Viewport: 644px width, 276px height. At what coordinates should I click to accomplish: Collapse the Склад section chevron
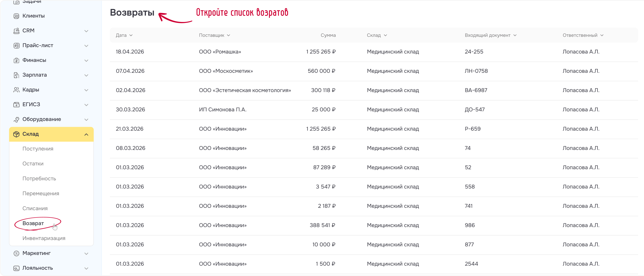tap(86, 134)
